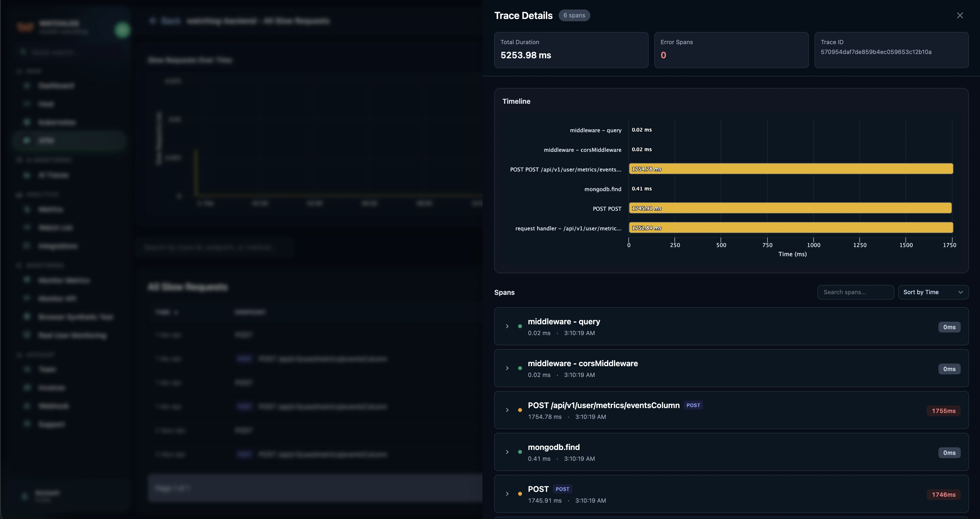Click the green status dot on mongodb.find span
Viewport: 980px width, 519px height.
click(x=520, y=452)
